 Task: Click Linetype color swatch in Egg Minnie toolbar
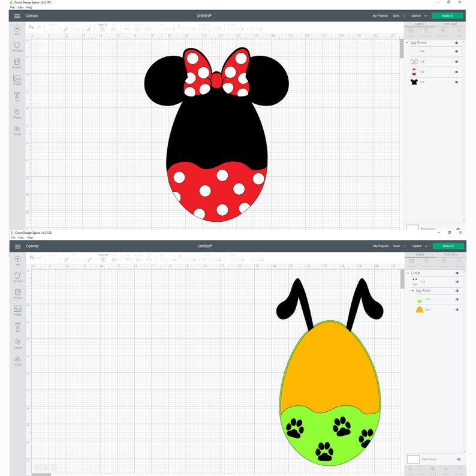pyautogui.click(x=65, y=29)
